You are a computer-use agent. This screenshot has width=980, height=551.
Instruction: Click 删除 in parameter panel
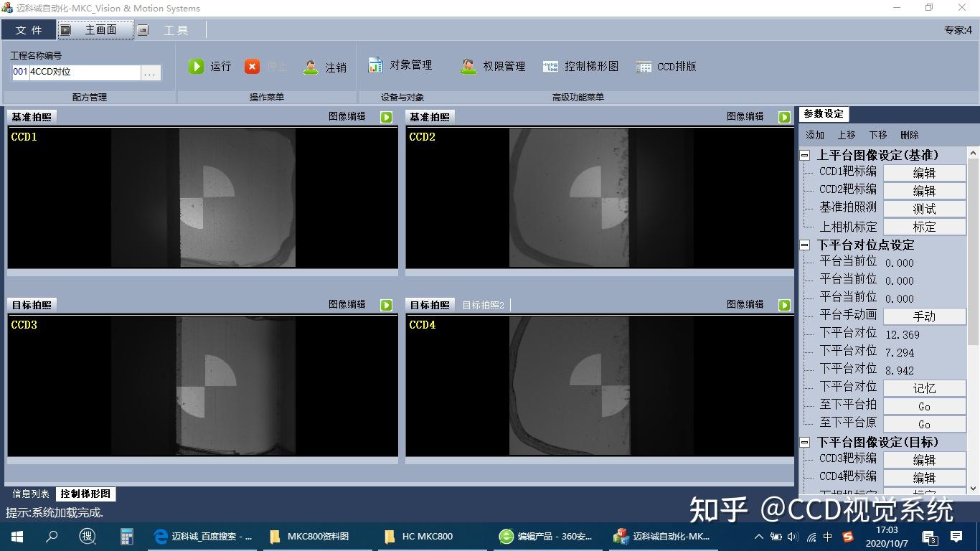tap(910, 135)
